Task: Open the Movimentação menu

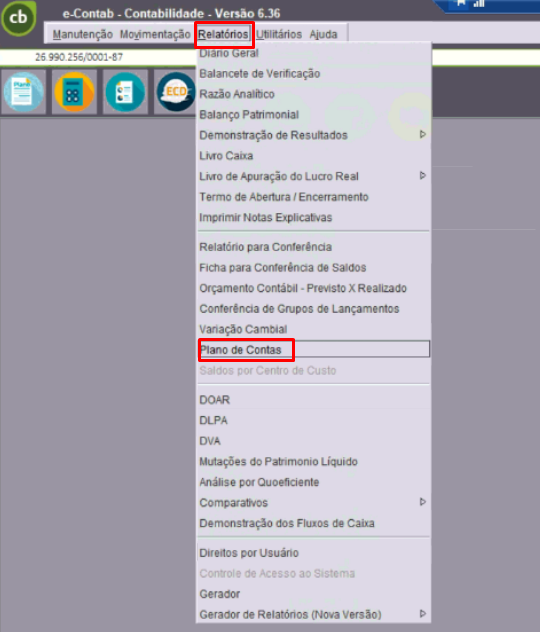Action: tap(155, 34)
